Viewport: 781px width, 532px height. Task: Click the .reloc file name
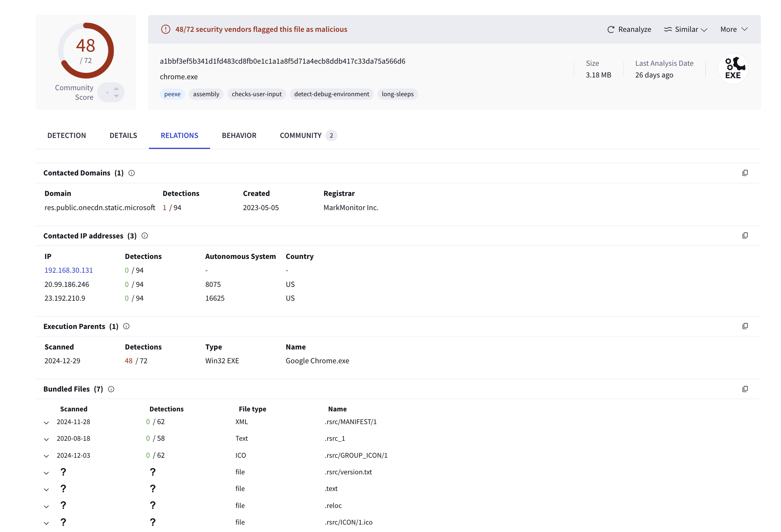point(333,505)
